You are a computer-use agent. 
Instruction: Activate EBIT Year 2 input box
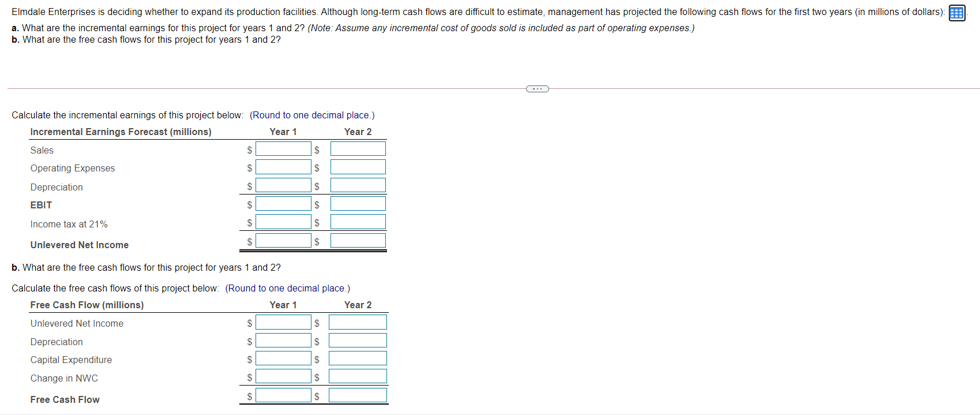pos(358,204)
